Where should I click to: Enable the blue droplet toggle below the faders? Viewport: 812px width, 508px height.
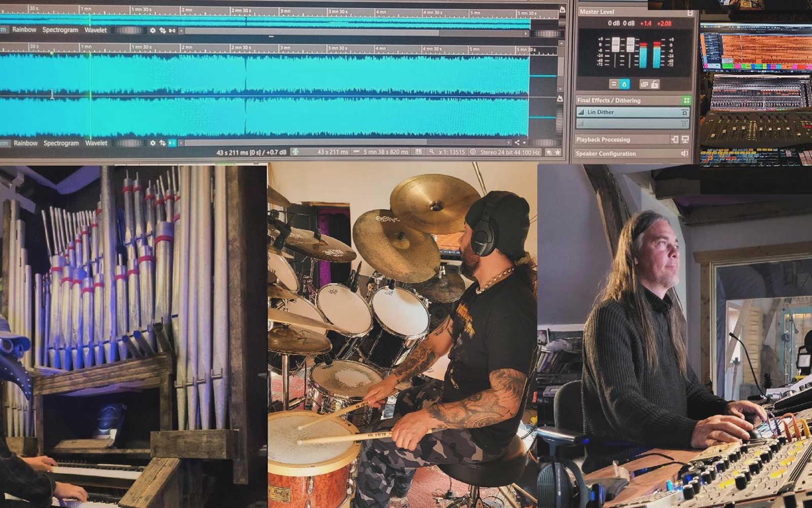(x=624, y=84)
